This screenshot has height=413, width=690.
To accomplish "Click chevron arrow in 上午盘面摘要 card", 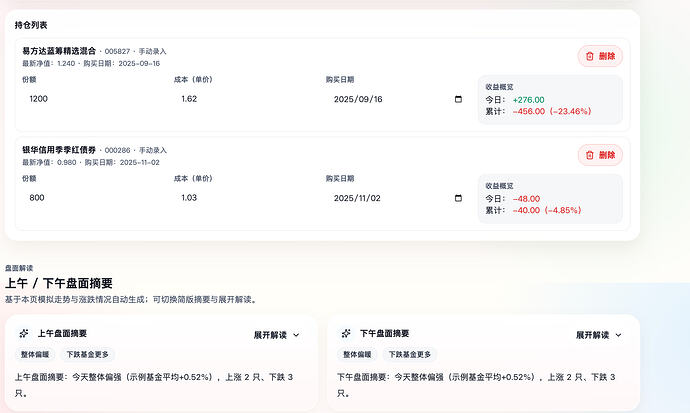I will pyautogui.click(x=296, y=335).
